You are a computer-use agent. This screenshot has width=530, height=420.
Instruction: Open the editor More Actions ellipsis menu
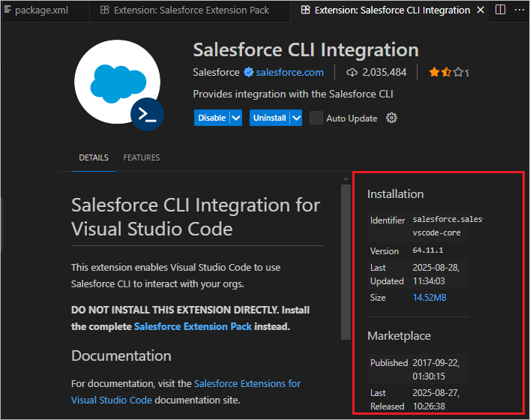tap(520, 10)
